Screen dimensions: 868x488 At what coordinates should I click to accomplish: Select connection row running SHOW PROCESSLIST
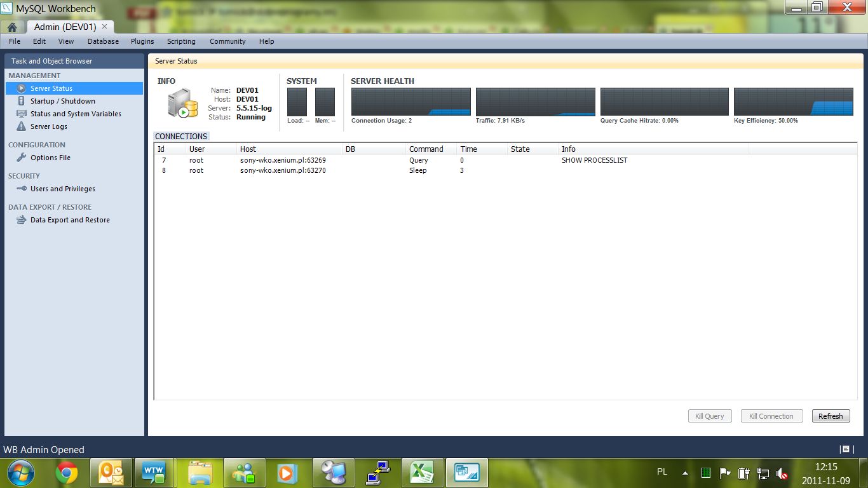[x=505, y=160]
